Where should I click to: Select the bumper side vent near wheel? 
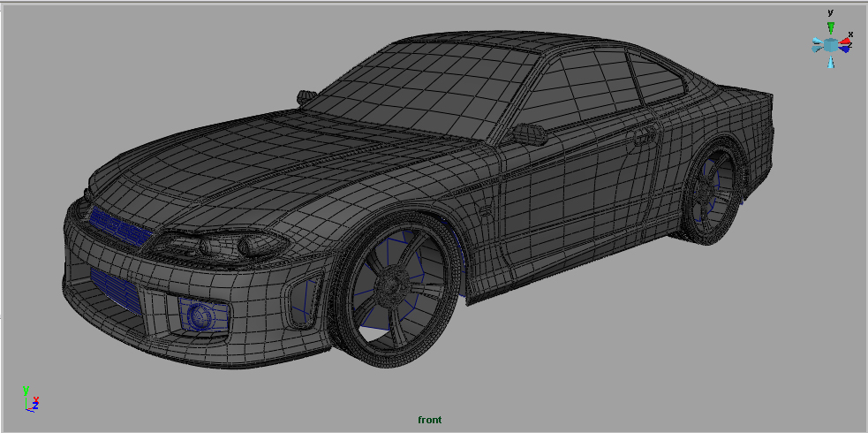pos(302,301)
